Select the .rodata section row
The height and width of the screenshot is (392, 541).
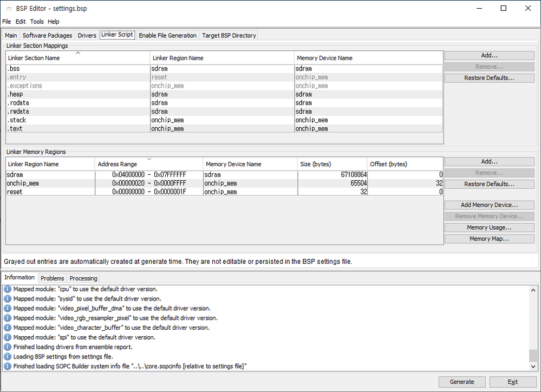pyautogui.click(x=224, y=103)
